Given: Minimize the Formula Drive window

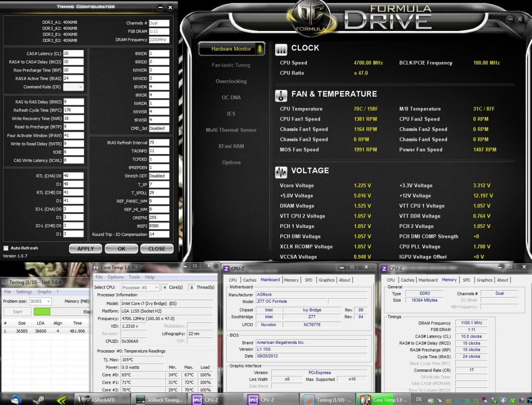Looking at the screenshot, I should tap(510, 19).
